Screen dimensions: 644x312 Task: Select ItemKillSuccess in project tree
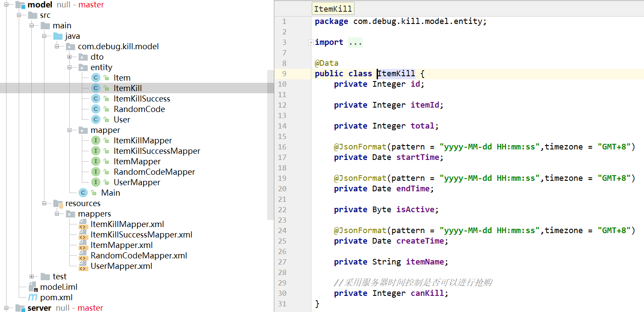(142, 98)
